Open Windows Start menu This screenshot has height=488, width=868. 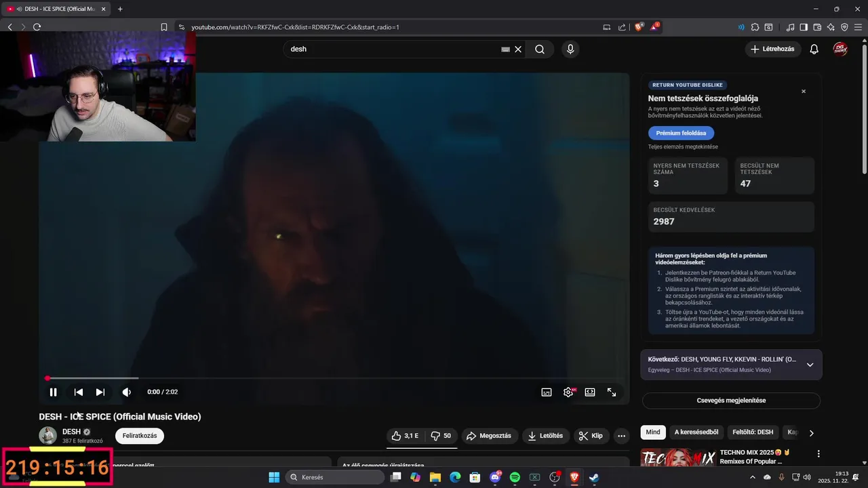coord(274,477)
